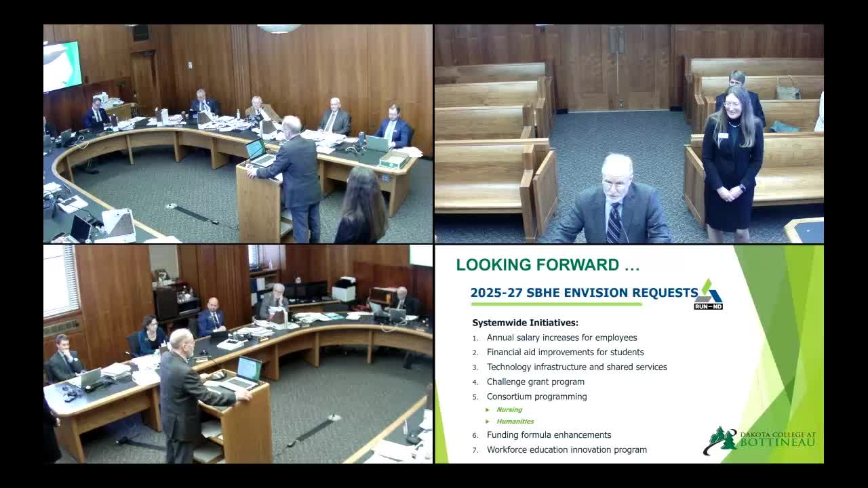The width and height of the screenshot is (868, 488).
Task: Select the presentation slide quadrant
Action: [629, 354]
